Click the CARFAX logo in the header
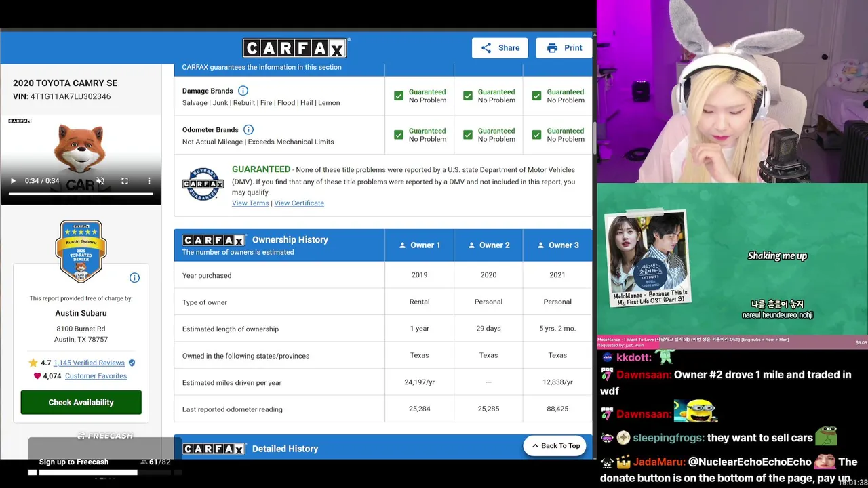The width and height of the screenshot is (868, 488). click(295, 48)
